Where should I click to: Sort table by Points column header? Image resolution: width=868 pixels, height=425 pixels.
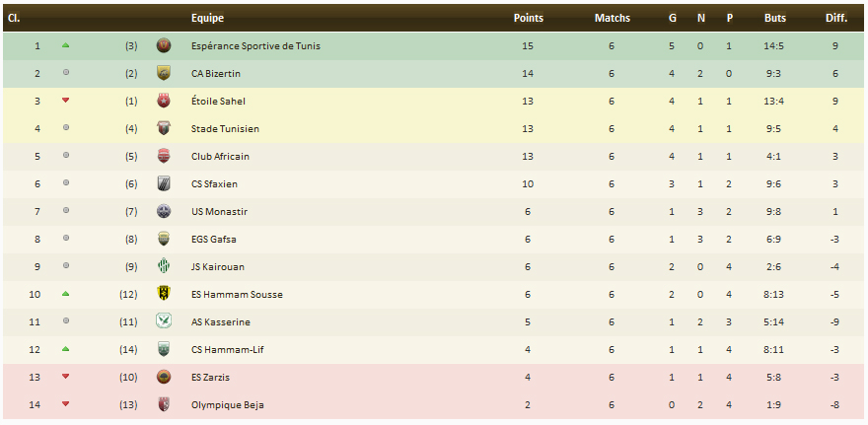click(x=529, y=18)
